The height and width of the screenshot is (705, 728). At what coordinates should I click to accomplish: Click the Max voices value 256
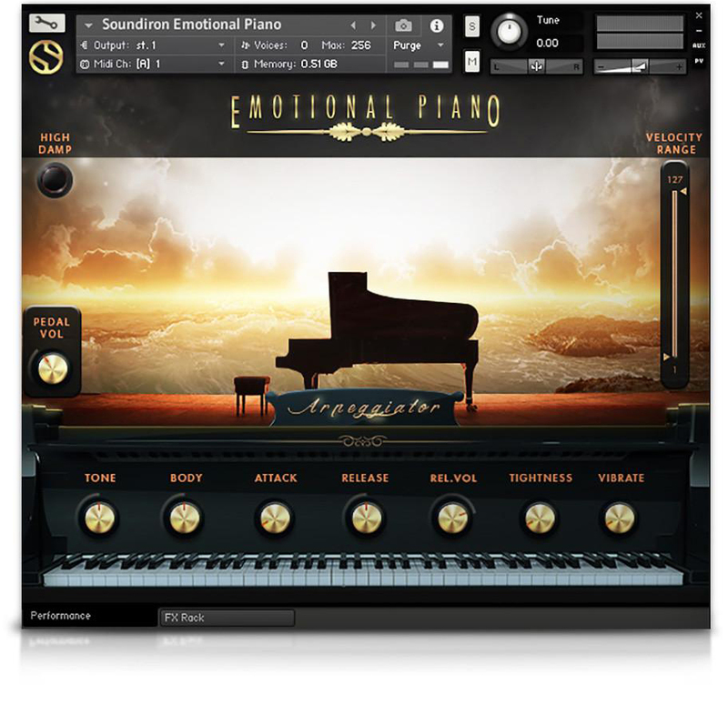[x=360, y=45]
